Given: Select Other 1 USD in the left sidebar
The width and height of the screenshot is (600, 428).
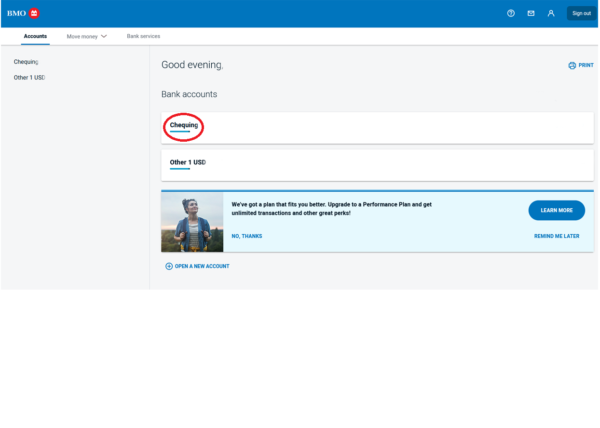Looking at the screenshot, I should tap(29, 77).
